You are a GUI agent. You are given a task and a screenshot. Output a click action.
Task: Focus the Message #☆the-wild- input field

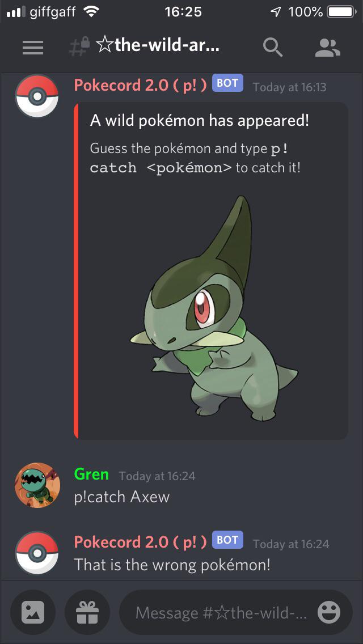coord(221,613)
